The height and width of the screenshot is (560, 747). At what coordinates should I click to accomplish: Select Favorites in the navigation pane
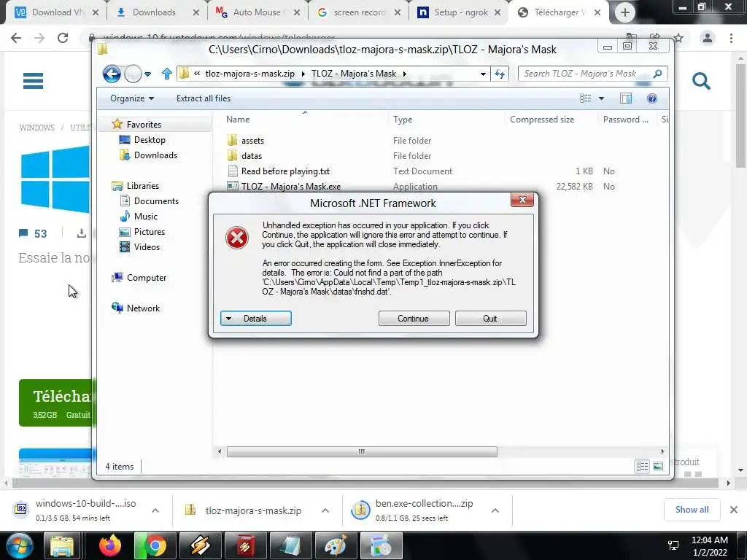144,124
